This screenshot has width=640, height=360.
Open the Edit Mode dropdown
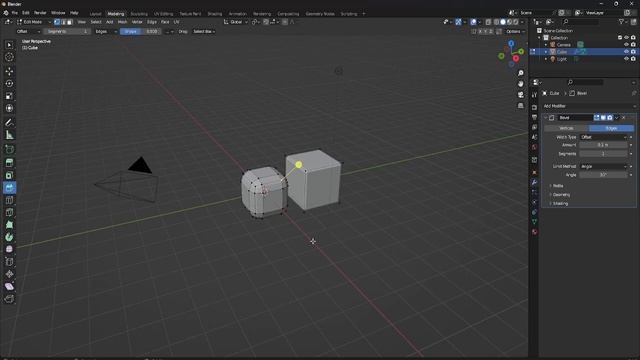click(33, 22)
